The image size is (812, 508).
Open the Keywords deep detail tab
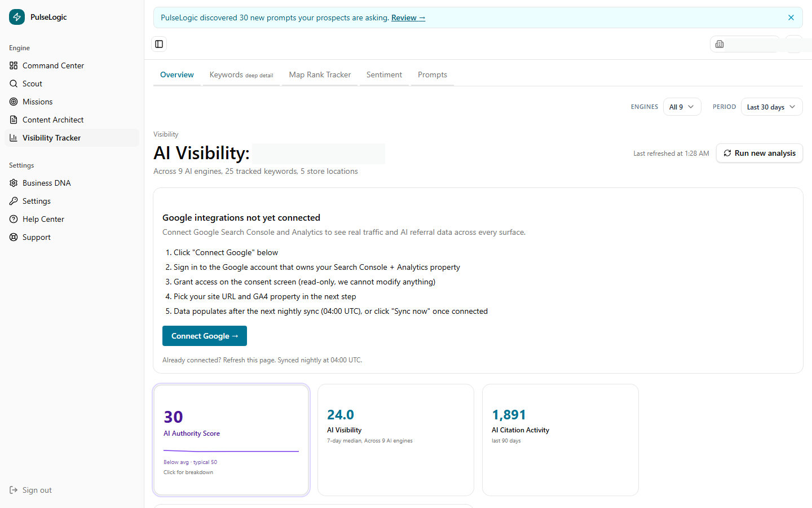click(241, 75)
